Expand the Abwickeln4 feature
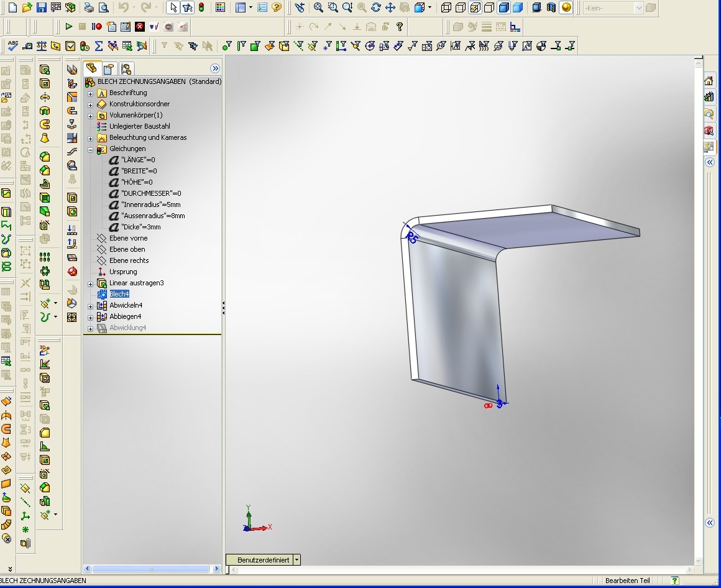The width and height of the screenshot is (721, 588). click(91, 306)
